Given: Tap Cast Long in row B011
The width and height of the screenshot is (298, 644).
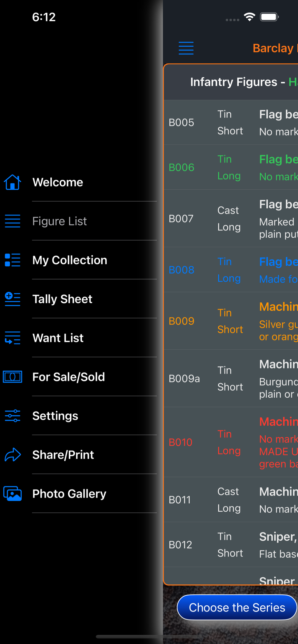Looking at the screenshot, I should 229,500.
